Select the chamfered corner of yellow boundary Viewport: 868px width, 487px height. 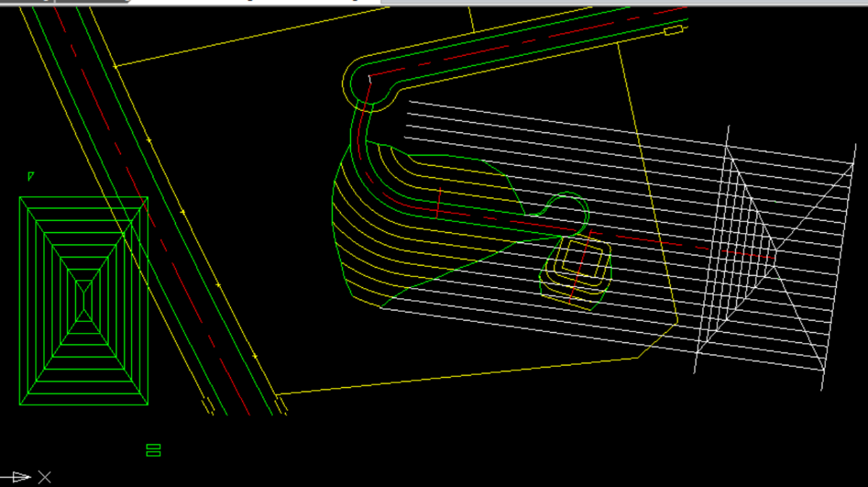pyautogui.click(x=658, y=337)
